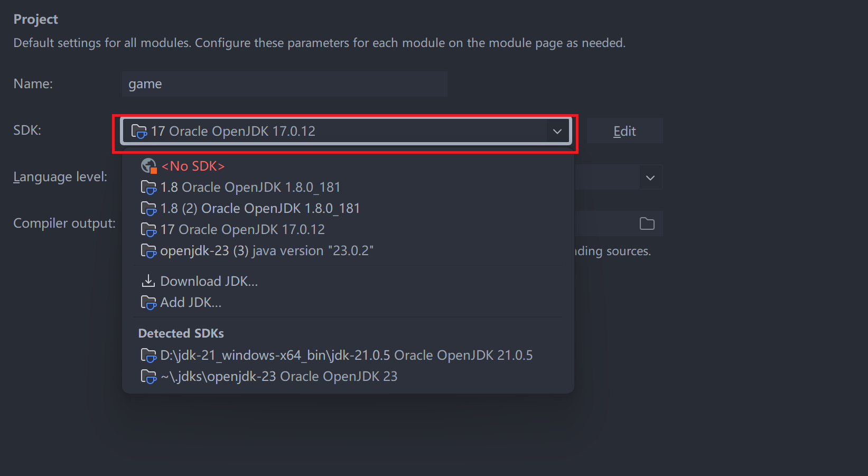This screenshot has width=868, height=476.
Task: Choose Add JDK from the dropdown
Action: pos(191,302)
